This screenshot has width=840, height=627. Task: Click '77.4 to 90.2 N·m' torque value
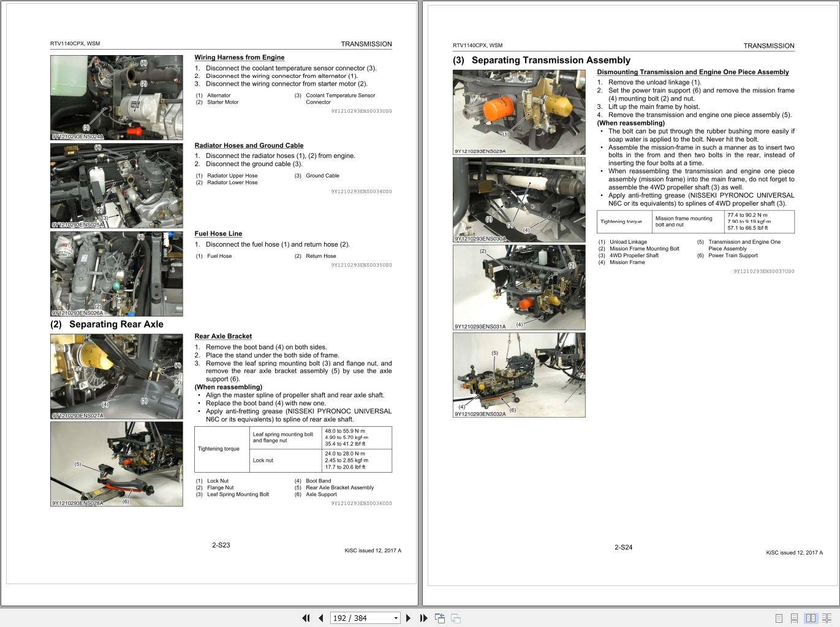[747, 215]
